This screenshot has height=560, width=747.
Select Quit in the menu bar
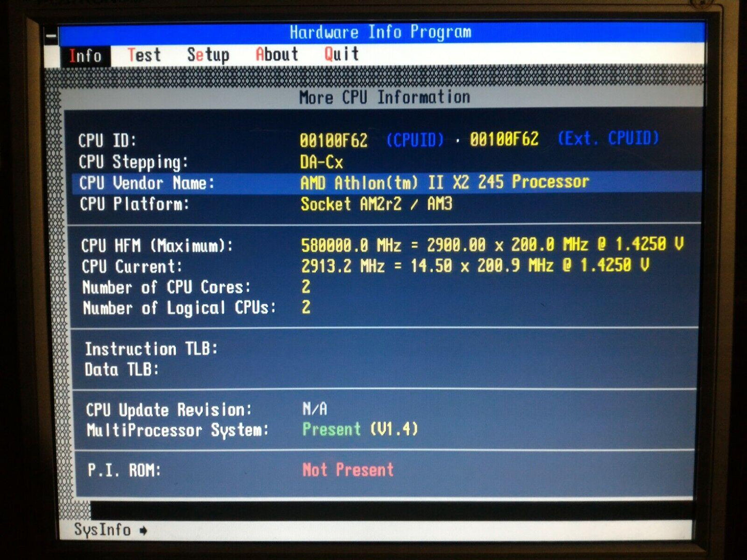point(341,54)
